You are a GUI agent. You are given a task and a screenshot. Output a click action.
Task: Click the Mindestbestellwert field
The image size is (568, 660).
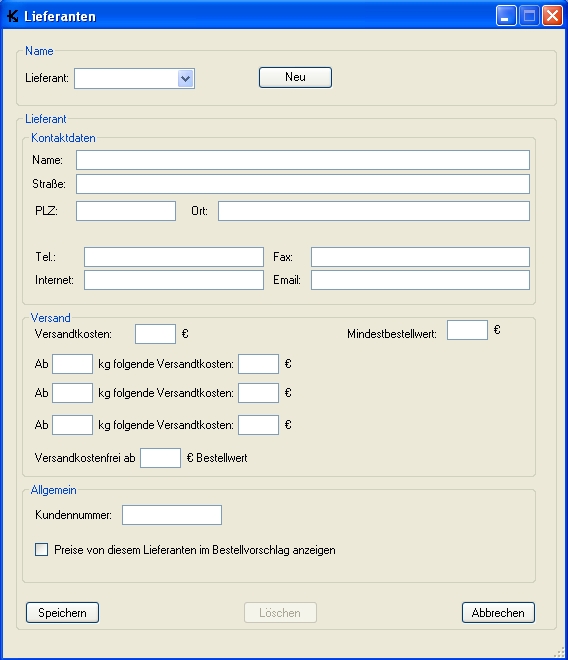467,330
